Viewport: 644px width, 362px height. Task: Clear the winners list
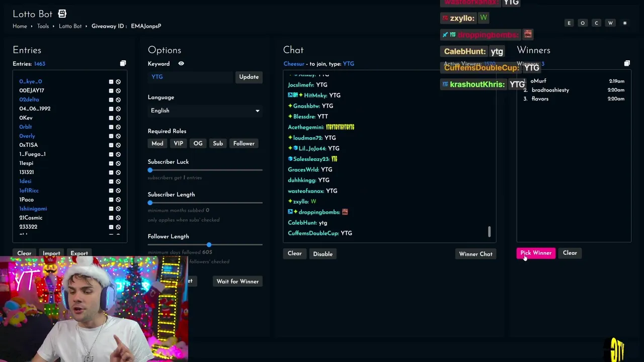coord(570,253)
